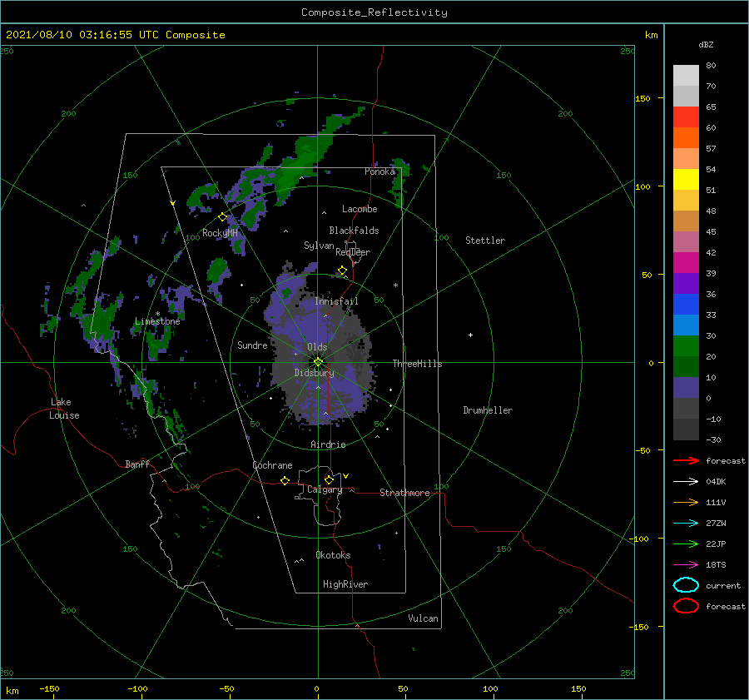This screenshot has width=749, height=700.
Task: Select the 20 dBZ green color swatch
Action: [x=686, y=346]
